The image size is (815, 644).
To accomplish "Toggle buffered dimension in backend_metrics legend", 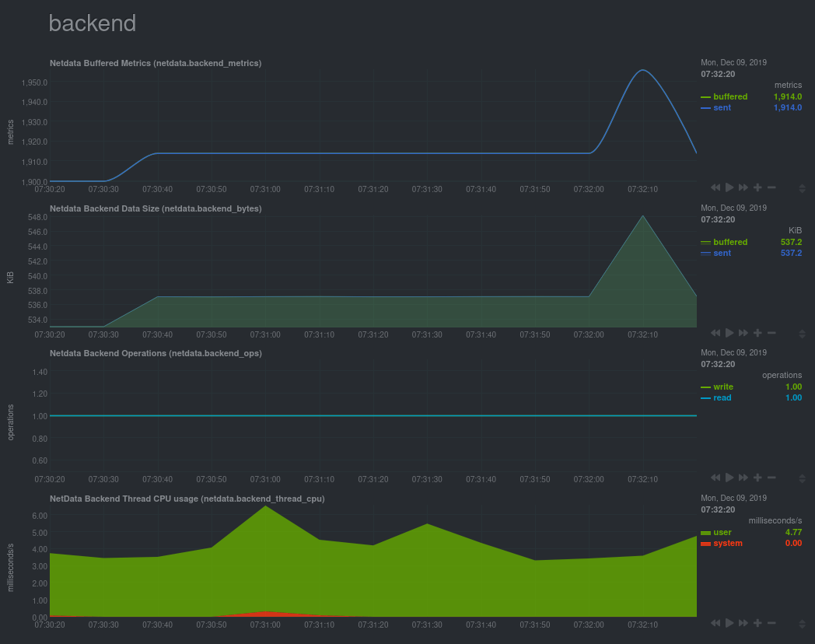I will click(730, 96).
